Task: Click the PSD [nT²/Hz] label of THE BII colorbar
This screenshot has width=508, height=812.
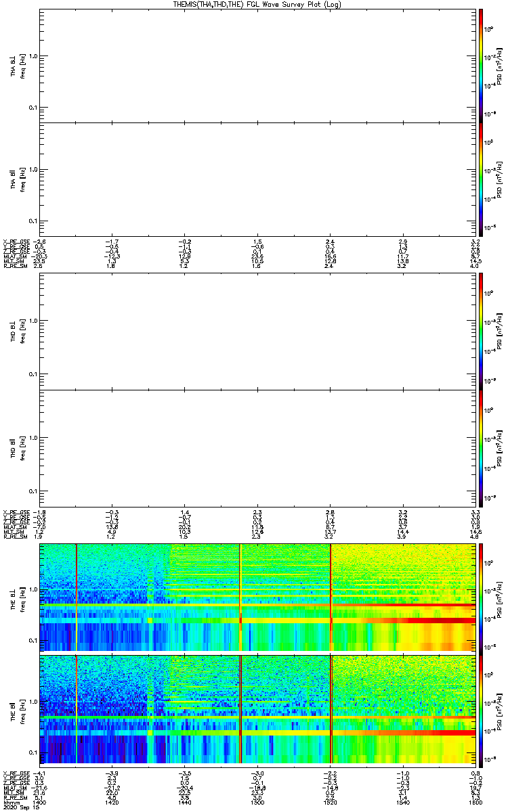Action: [x=500, y=710]
